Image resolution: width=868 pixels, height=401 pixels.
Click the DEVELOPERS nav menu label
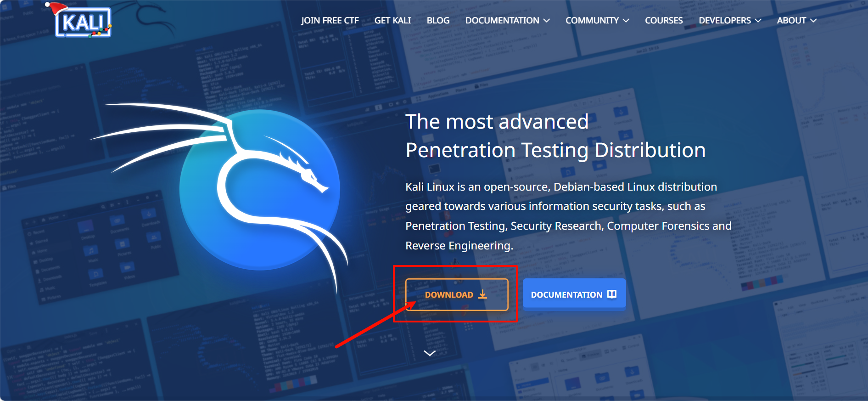725,21
